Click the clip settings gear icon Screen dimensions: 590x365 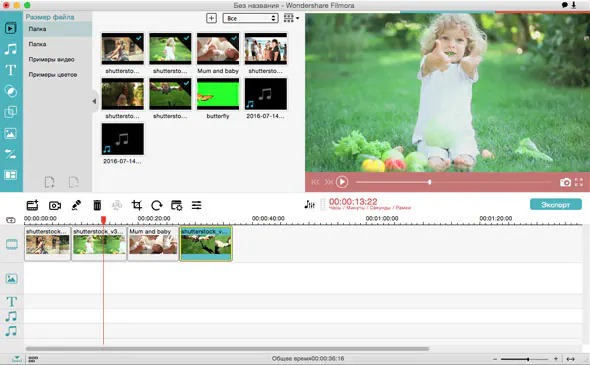176,205
